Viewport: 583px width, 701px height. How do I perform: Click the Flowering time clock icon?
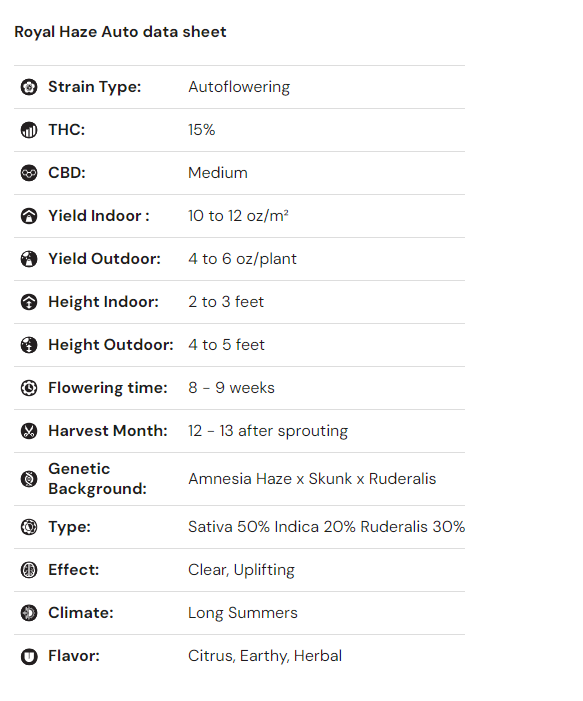pos(29,388)
